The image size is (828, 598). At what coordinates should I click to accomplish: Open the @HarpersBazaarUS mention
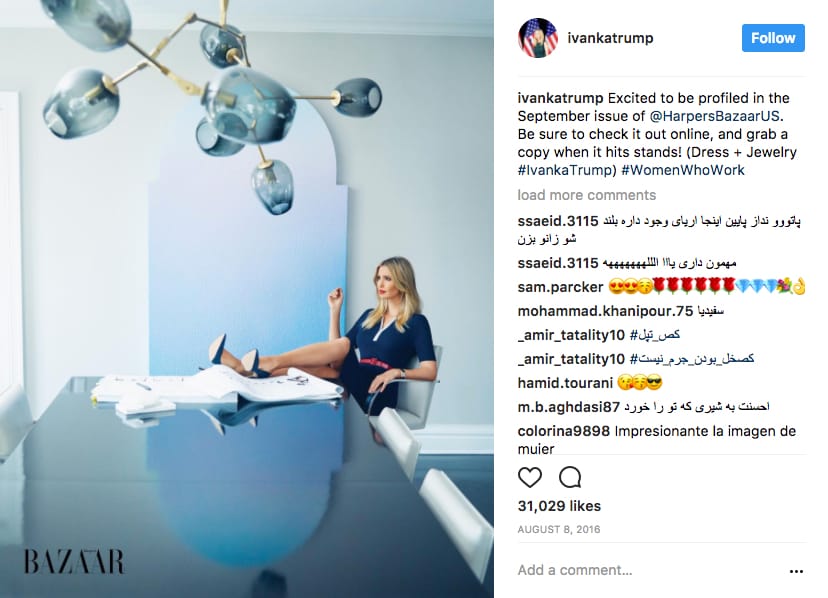click(714, 116)
